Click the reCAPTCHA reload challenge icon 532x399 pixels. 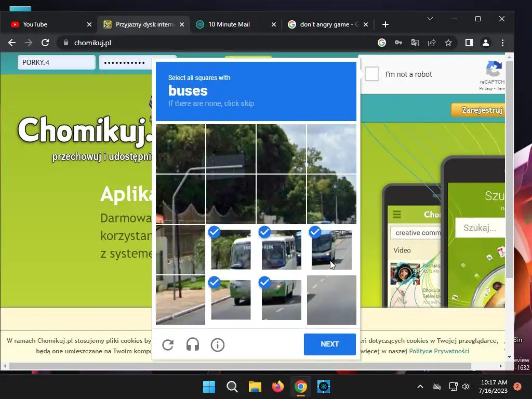click(x=168, y=345)
